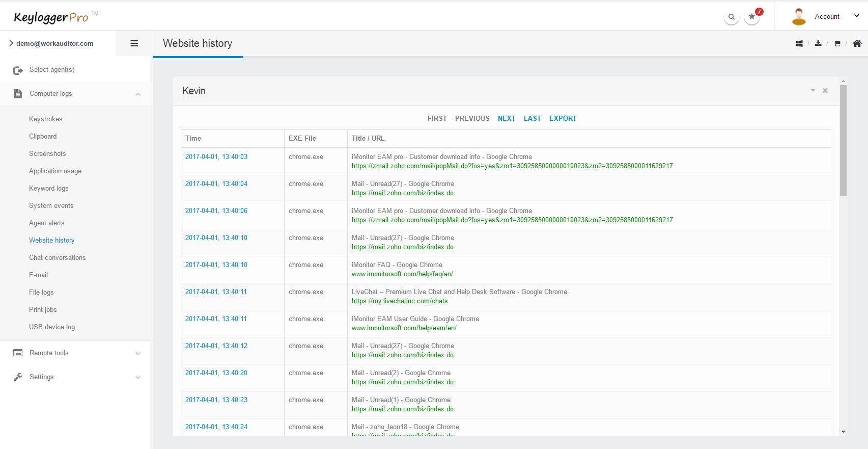Click the search magnifier icon

pyautogui.click(x=731, y=17)
